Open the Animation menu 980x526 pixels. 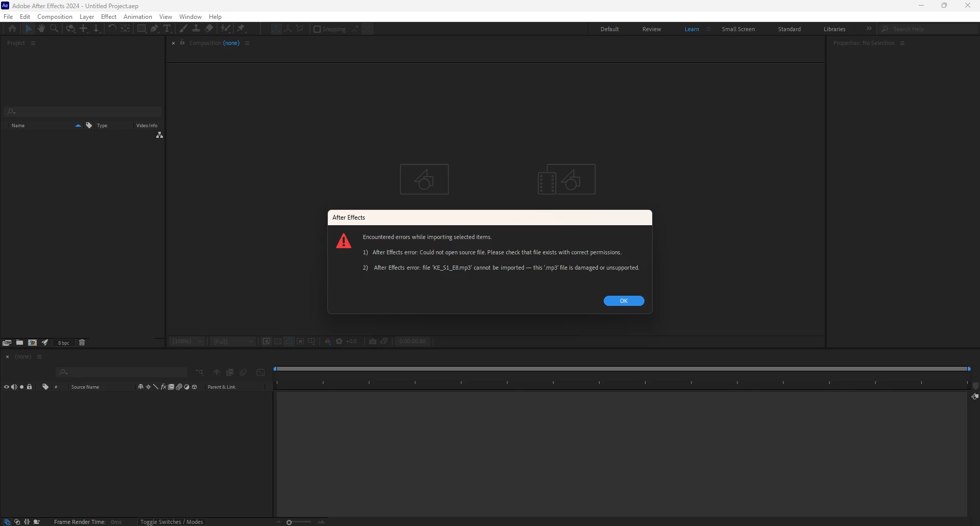pyautogui.click(x=138, y=16)
